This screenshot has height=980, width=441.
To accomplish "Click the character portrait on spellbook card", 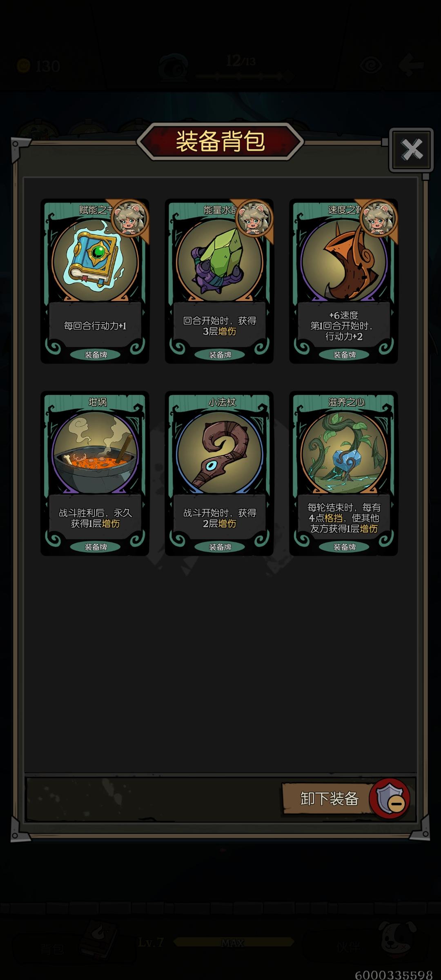I will [x=130, y=218].
